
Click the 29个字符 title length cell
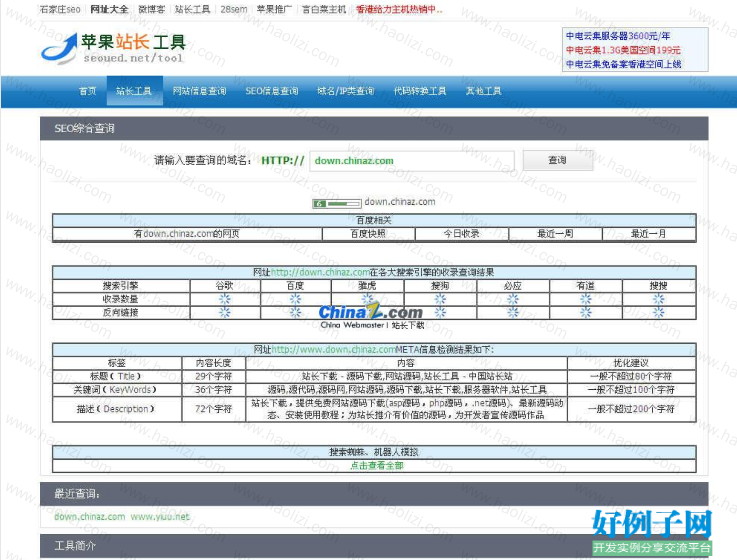[x=213, y=376]
